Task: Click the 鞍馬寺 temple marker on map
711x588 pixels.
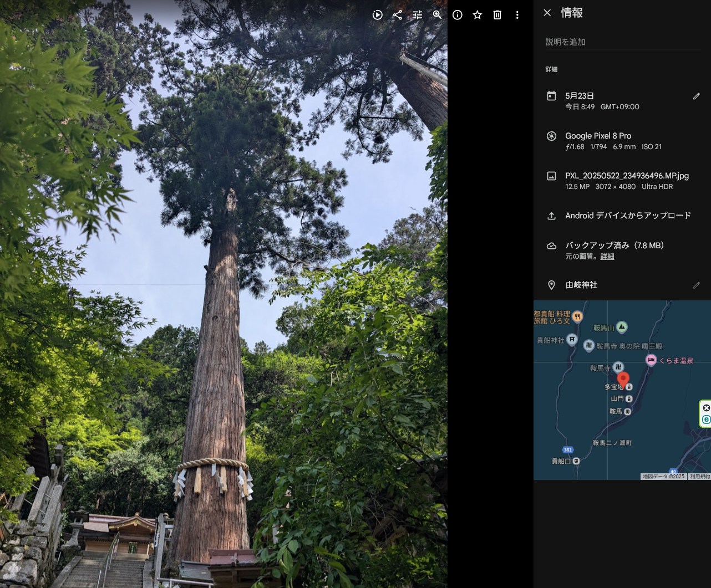Action: (x=618, y=367)
